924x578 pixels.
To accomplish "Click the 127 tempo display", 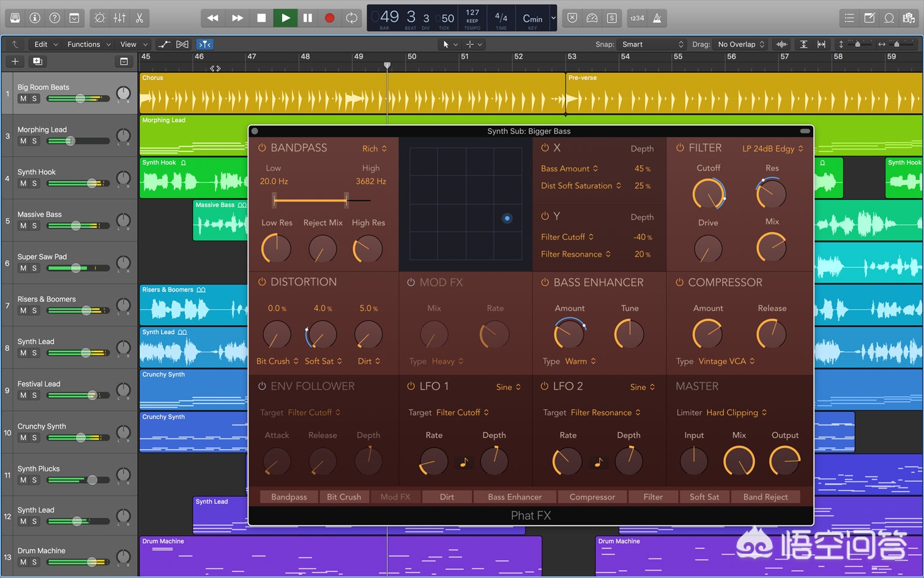I will [x=472, y=12].
